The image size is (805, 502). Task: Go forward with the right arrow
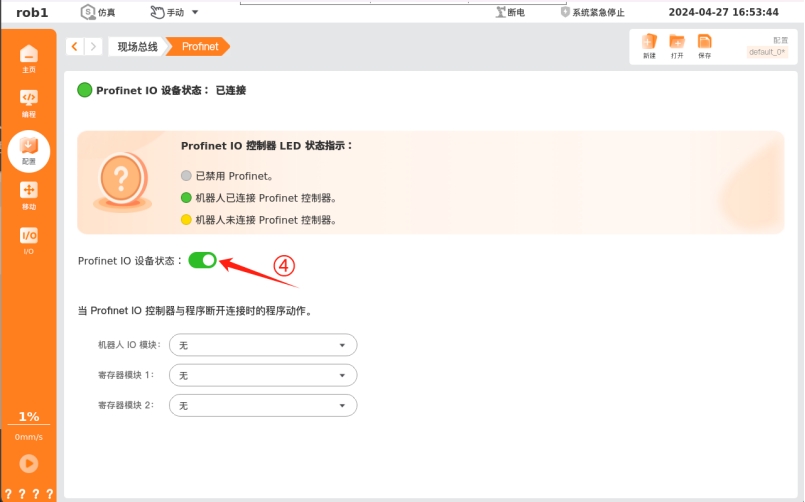pyautogui.click(x=93, y=47)
